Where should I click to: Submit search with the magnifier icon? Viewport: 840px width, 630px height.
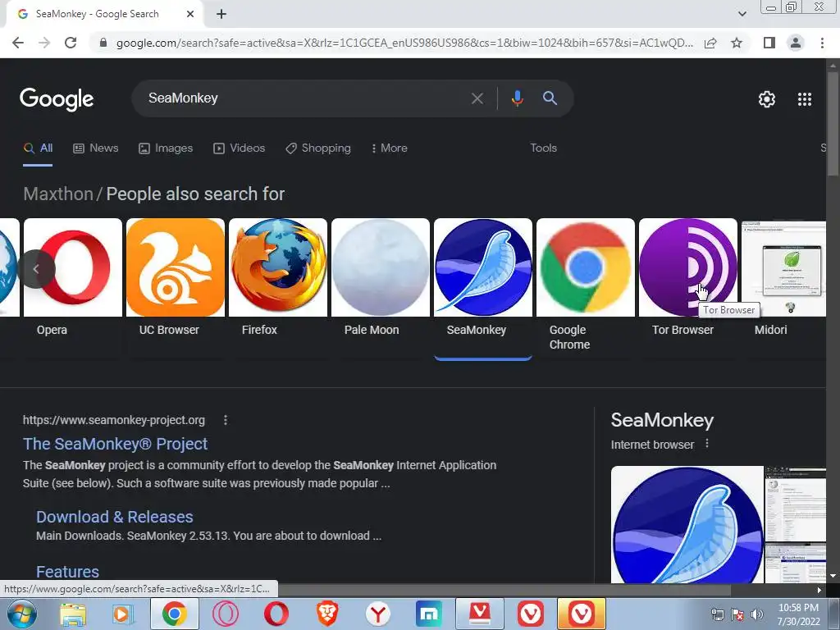coord(550,98)
